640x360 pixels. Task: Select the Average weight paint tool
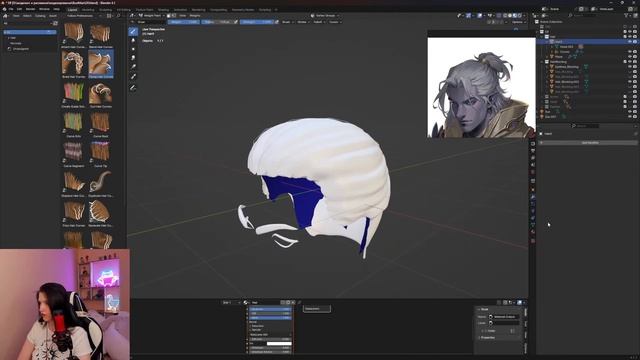[x=133, y=49]
